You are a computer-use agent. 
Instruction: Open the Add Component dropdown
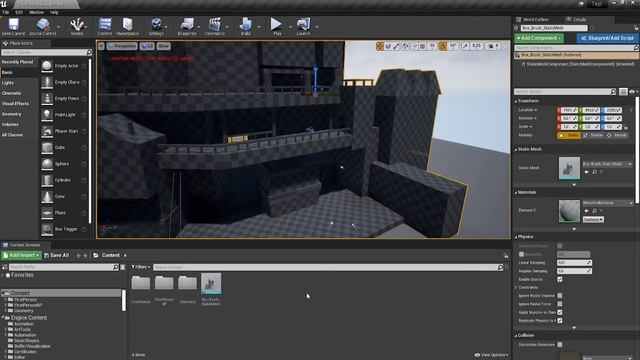click(539, 38)
